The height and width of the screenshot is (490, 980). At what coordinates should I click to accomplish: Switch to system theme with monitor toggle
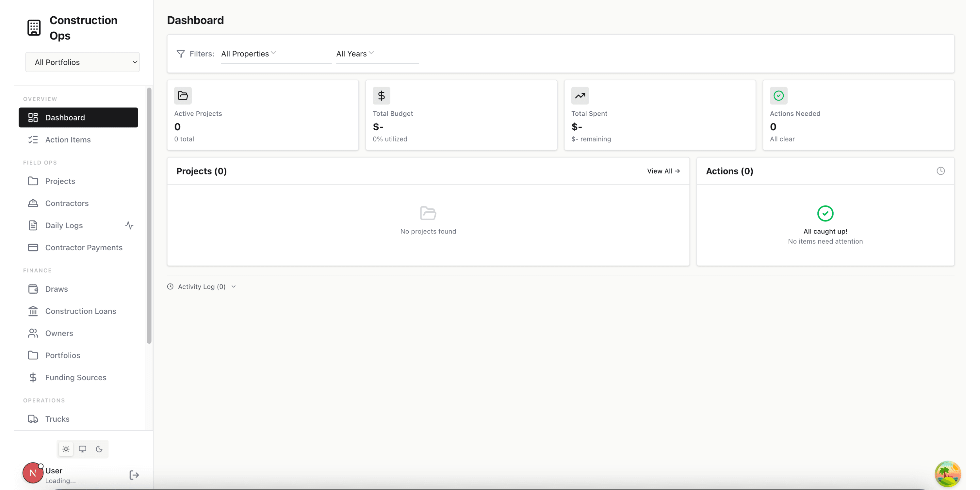(x=83, y=449)
